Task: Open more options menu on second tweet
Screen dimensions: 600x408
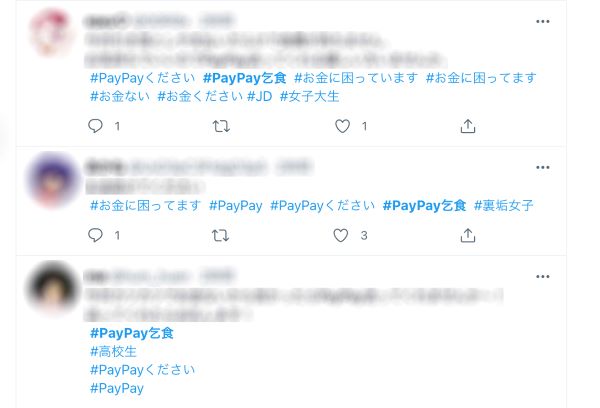Action: tap(543, 167)
